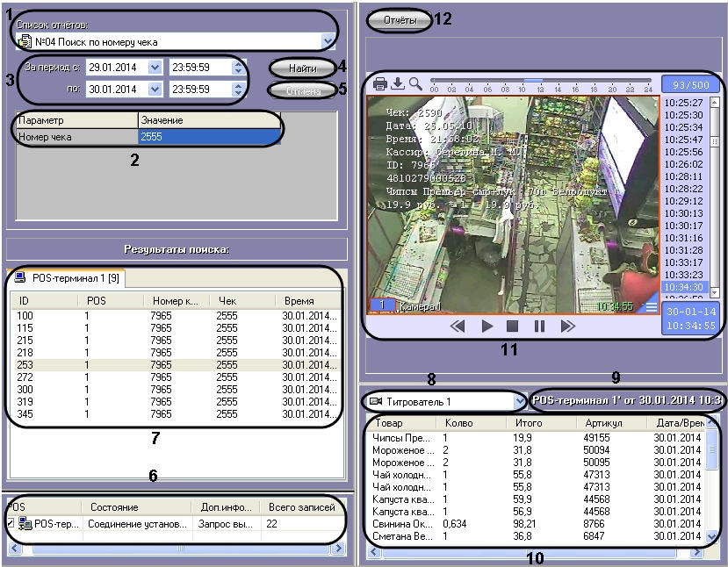Screen dimensions: 728x567
Task: Open the camera menu icon in video corner
Action: 651,306
